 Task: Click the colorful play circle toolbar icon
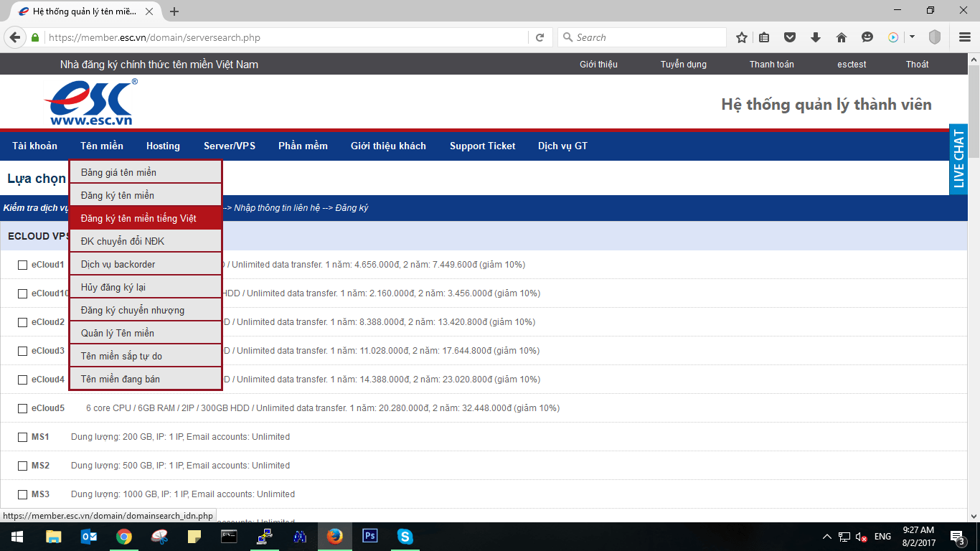click(893, 37)
